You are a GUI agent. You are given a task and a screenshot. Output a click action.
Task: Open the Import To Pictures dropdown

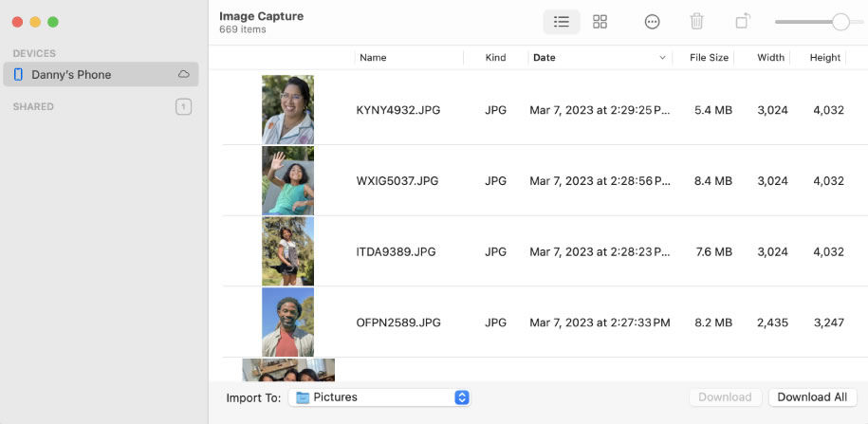[x=379, y=397]
